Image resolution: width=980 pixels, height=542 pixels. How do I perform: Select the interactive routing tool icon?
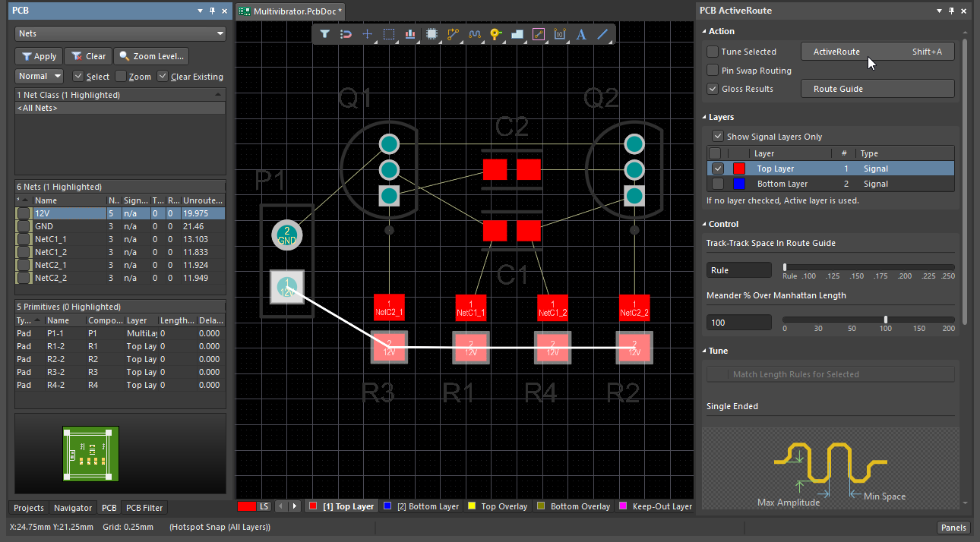point(454,34)
